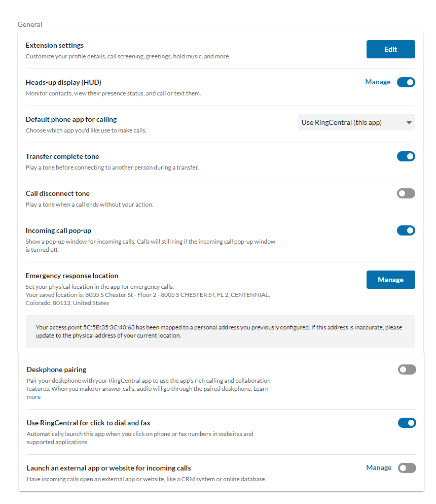The height and width of the screenshot is (504, 436).
Task: Click the Edit button for Extension settings
Action: point(390,49)
